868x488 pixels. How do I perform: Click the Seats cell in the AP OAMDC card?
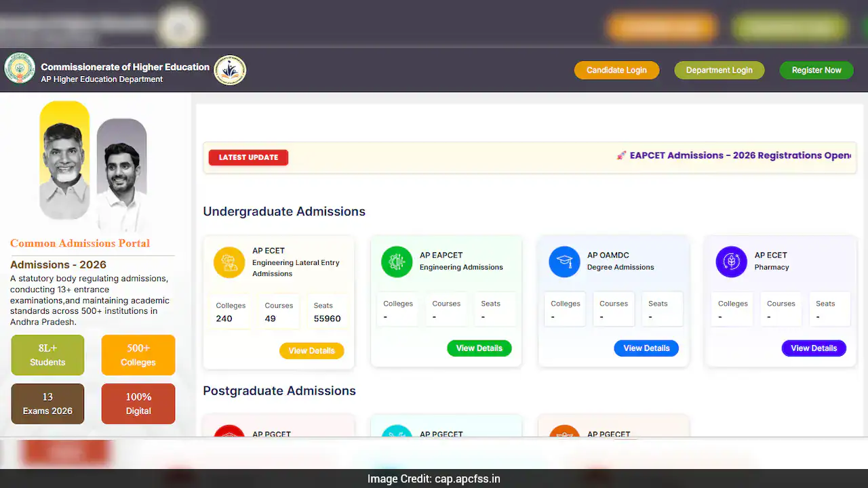(x=663, y=310)
